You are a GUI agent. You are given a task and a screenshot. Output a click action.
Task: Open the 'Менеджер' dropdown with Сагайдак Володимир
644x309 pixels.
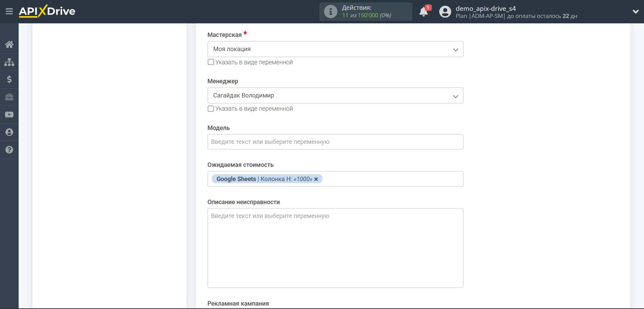pyautogui.click(x=335, y=95)
